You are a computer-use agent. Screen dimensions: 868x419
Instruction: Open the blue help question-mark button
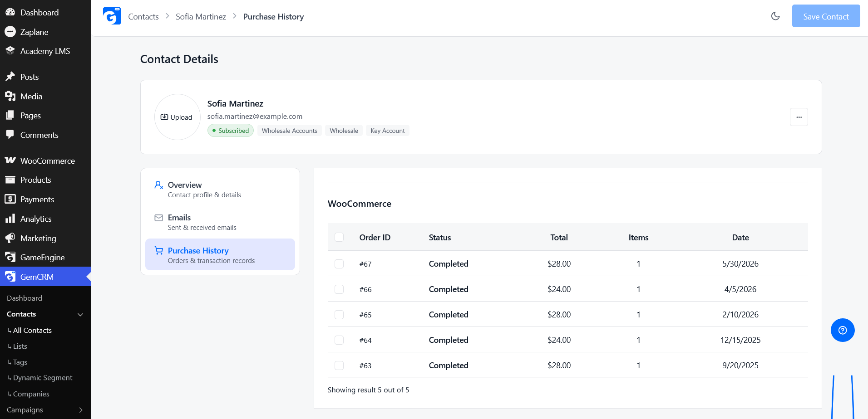[x=843, y=330]
